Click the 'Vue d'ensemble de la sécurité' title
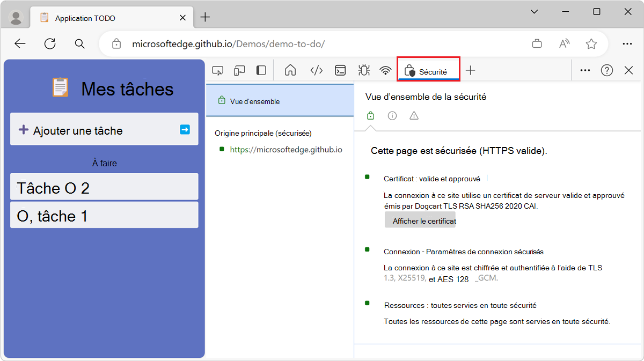The width and height of the screenshot is (644, 361). pos(426,97)
